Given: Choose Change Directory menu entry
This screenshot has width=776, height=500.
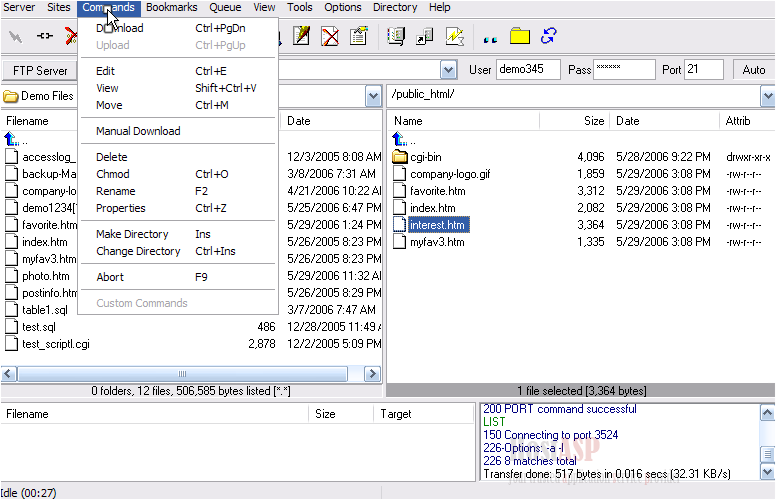Looking at the screenshot, I should [x=178, y=251].
